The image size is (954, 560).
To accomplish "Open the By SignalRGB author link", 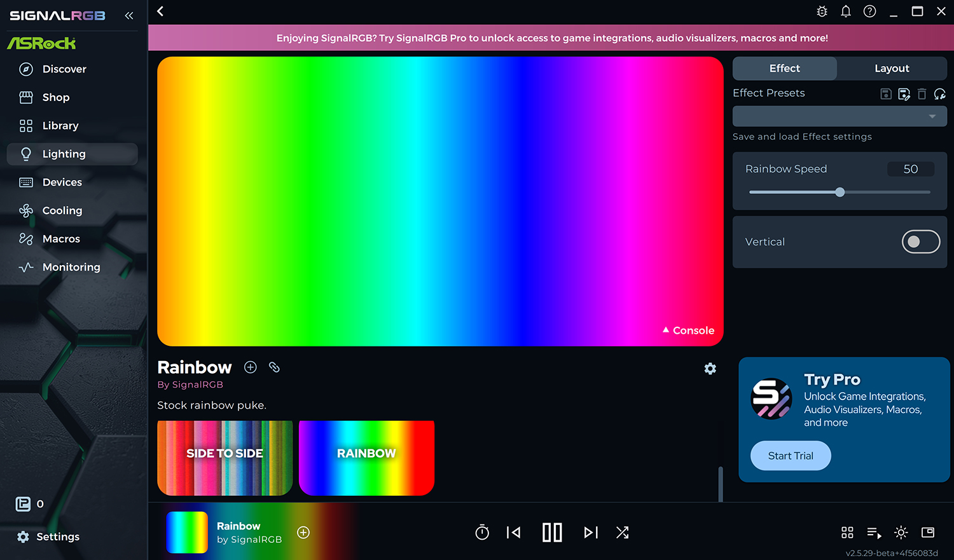I will [x=190, y=385].
